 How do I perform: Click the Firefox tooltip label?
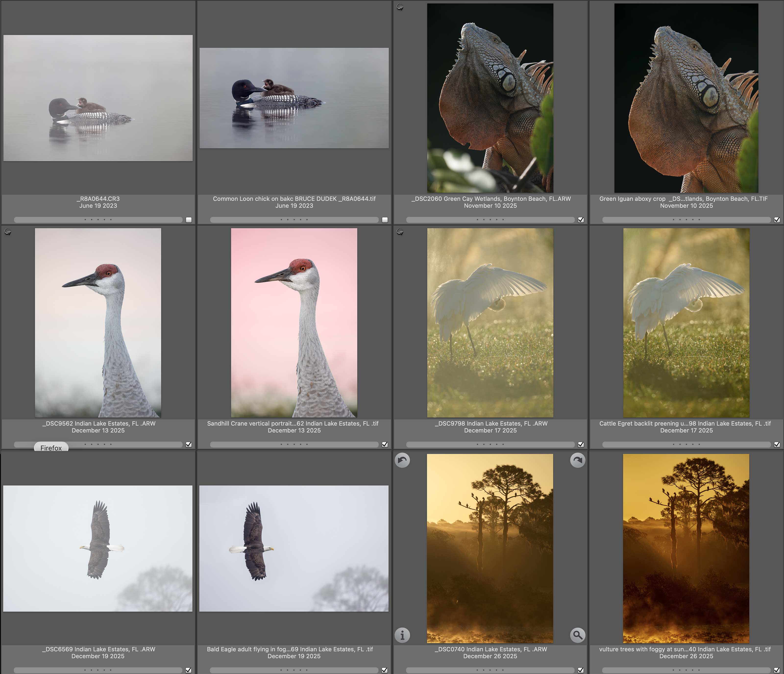pos(51,448)
